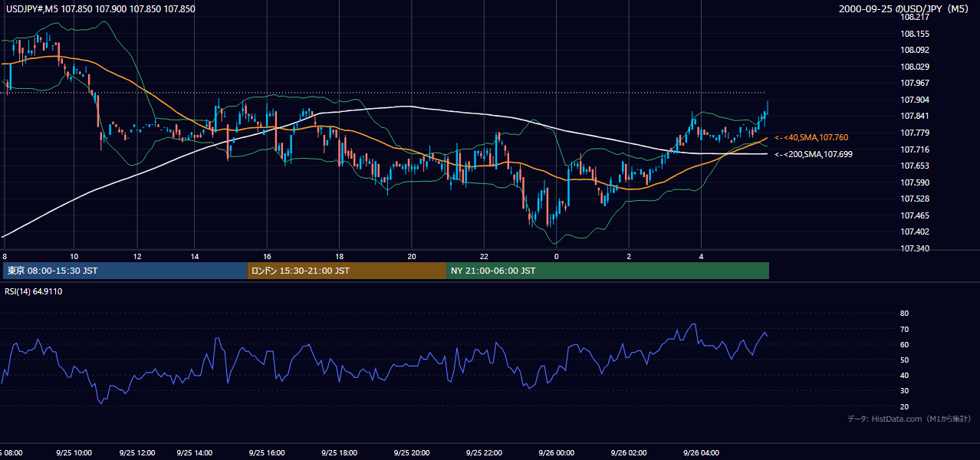
Task: Click price axis value 108.155
Action: point(914,34)
